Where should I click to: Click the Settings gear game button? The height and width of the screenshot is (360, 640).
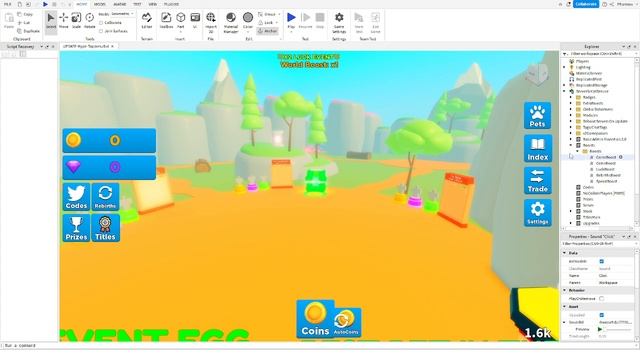(x=538, y=213)
